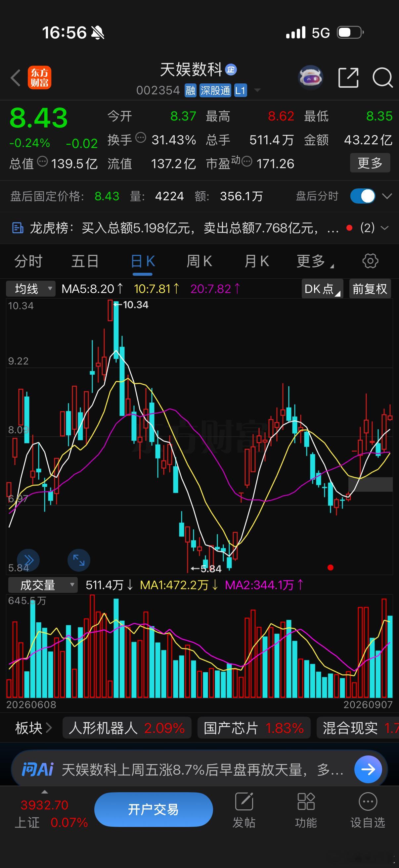Image resolution: width=399 pixels, height=868 pixels.
Task: Tap the info icon beside 总值
Action: (42, 162)
